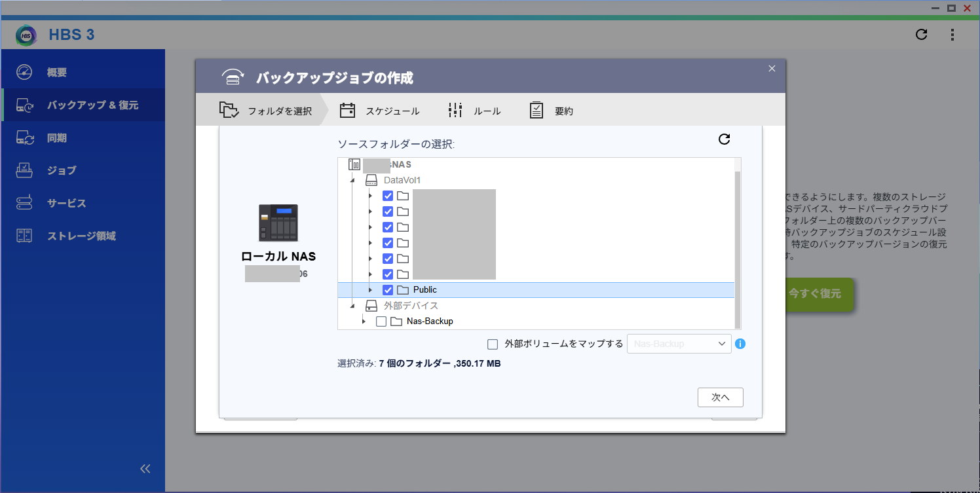Viewport: 980px width, 493px height.
Task: Uncheck the Public folder checkbox
Action: [x=388, y=290]
